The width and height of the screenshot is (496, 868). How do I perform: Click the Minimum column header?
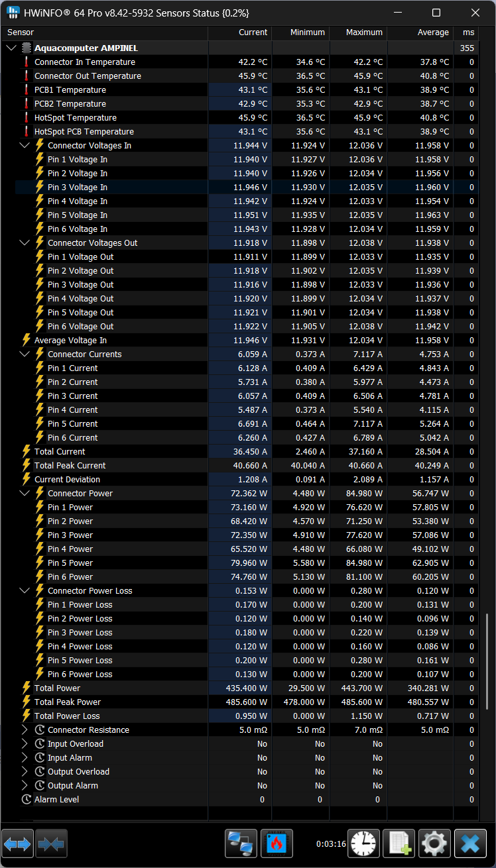[301, 32]
